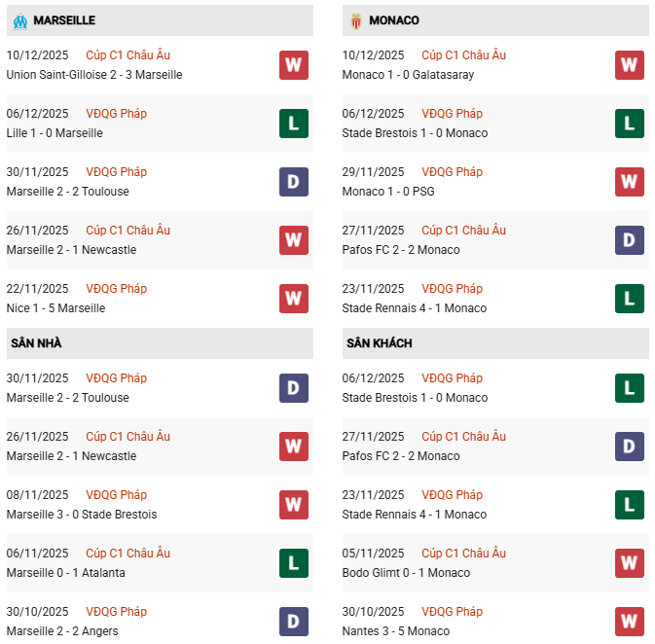
Task: Click W badge for Bodo Glimt match
Action: pyautogui.click(x=630, y=563)
